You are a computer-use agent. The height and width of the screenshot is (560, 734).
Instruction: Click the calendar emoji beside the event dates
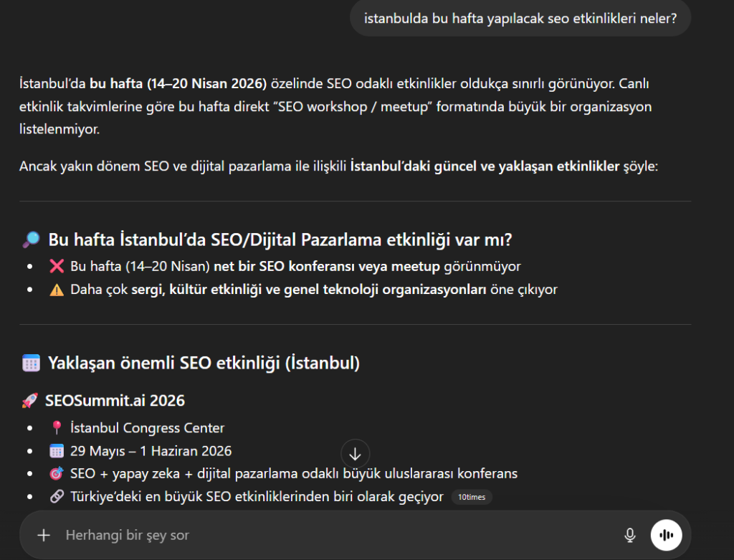55,450
